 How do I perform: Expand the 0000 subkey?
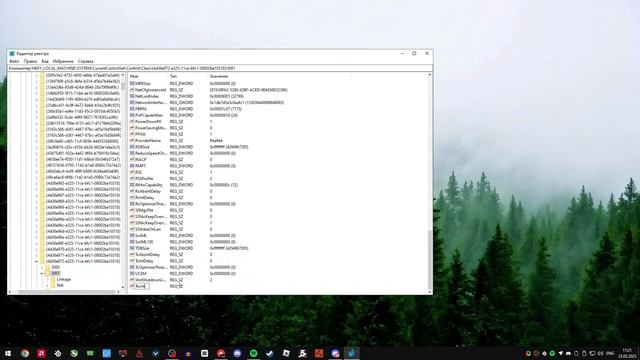point(42,267)
